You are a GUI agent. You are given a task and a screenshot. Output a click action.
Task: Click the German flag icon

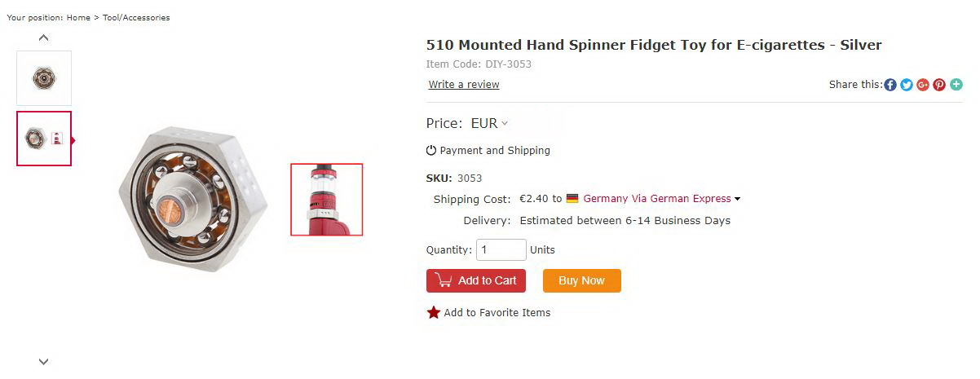coord(572,198)
